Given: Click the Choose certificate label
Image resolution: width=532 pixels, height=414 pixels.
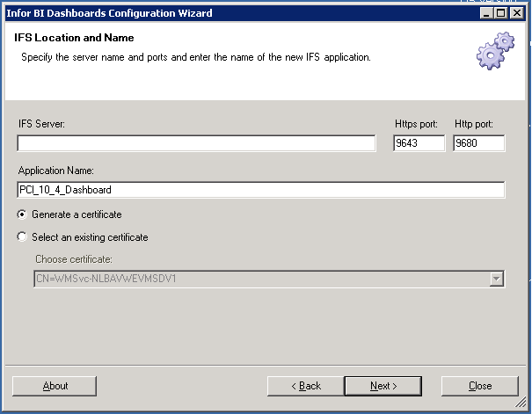Looking at the screenshot, I should [74, 259].
